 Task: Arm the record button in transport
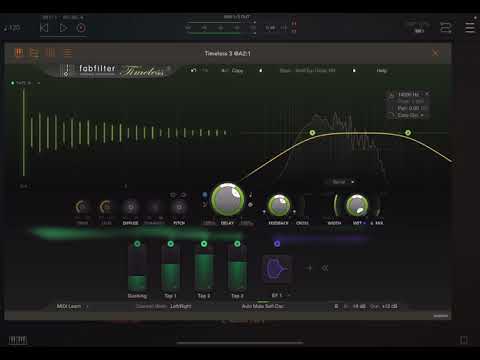(81, 28)
